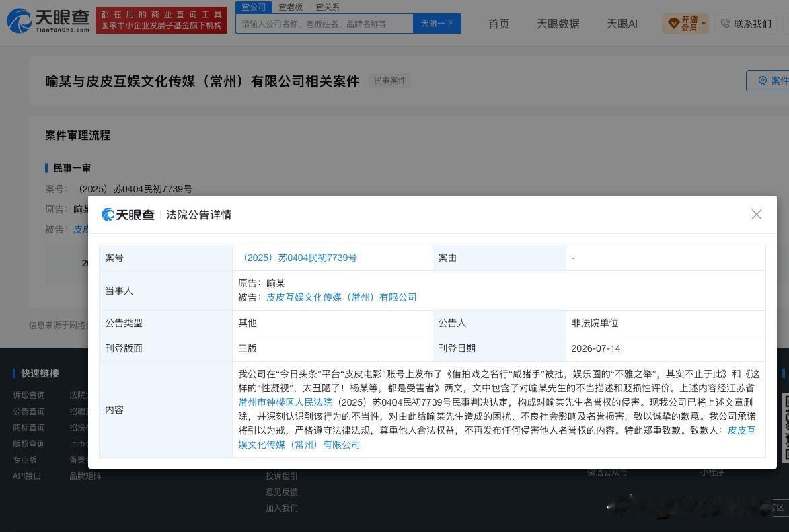The width and height of the screenshot is (789, 532).
Task: Open 意见反馈 footer link
Action: pyautogui.click(x=282, y=492)
